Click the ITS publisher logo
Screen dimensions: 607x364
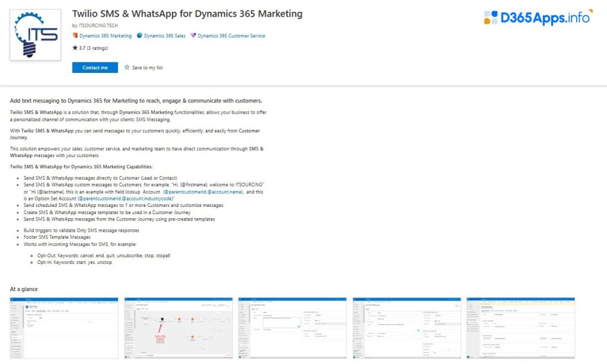(35, 35)
